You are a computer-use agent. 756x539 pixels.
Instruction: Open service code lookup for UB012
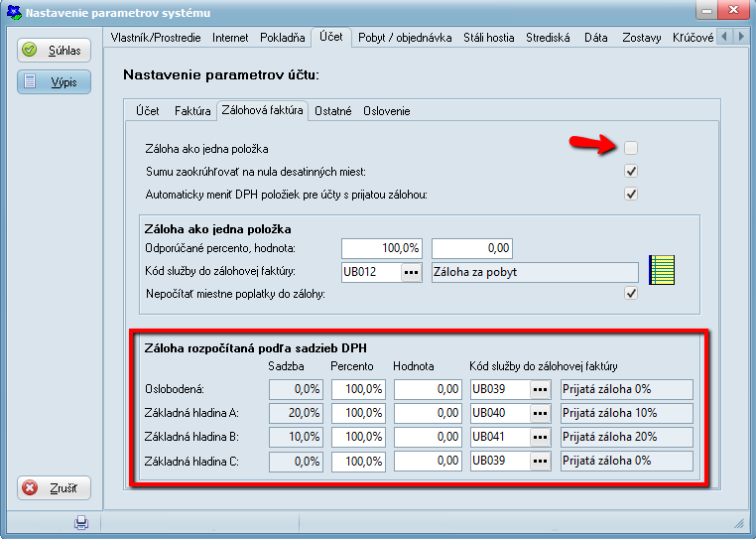point(413,272)
